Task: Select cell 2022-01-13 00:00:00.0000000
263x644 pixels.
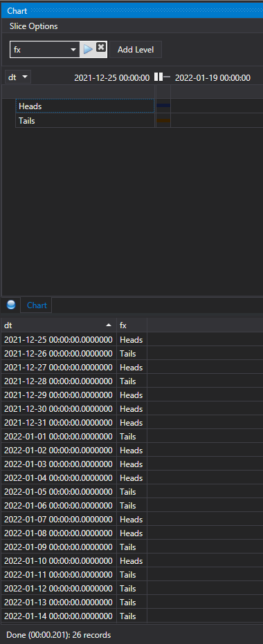Action: [x=58, y=602]
